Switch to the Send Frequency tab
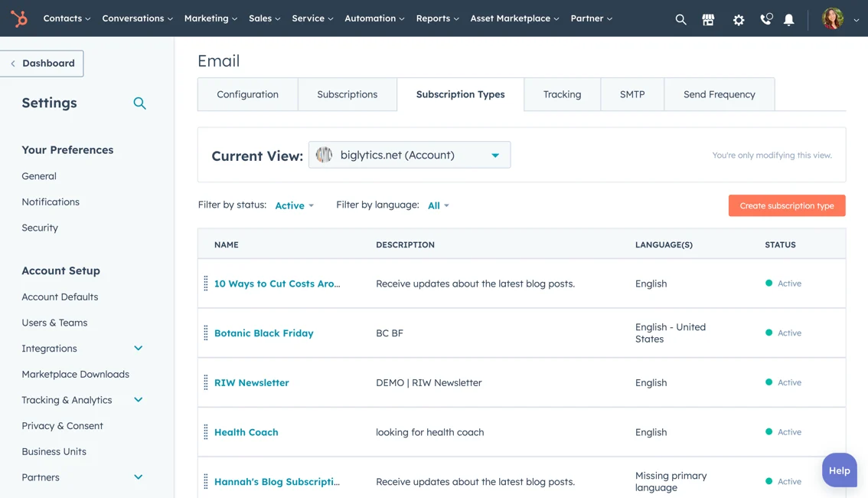868x498 pixels. tap(719, 94)
